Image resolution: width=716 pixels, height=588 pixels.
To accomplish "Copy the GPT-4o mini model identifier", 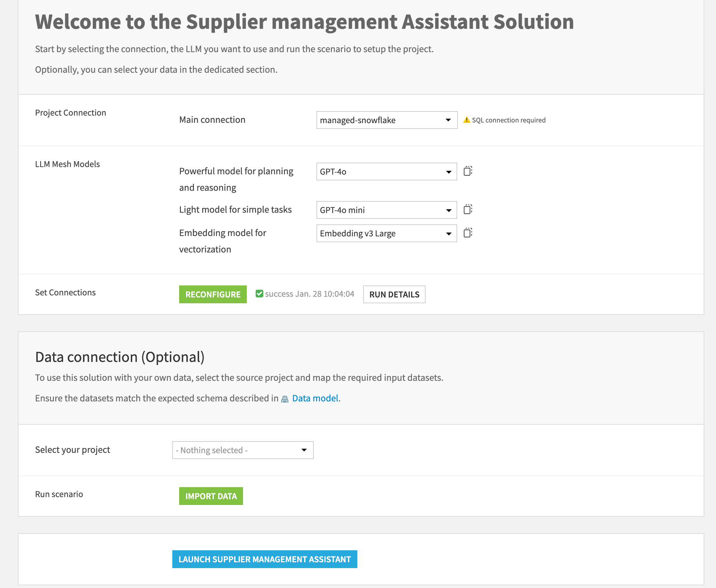I will (468, 210).
